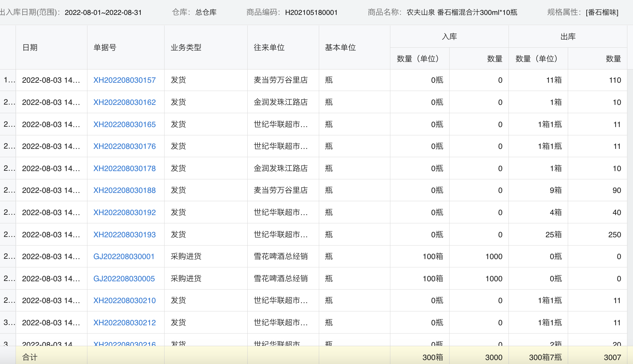Open document link XH202208030157
Image resolution: width=633 pixels, height=364 pixels.
124,80
